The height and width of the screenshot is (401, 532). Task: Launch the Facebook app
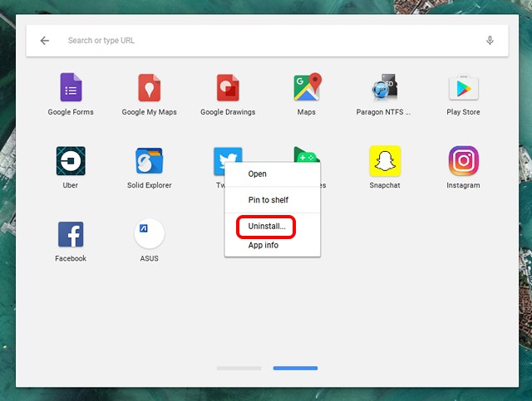[71, 234]
